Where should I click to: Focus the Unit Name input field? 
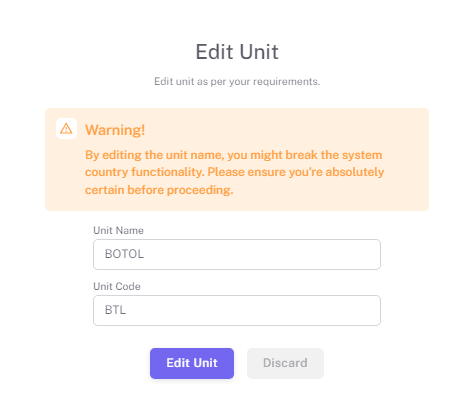237,254
